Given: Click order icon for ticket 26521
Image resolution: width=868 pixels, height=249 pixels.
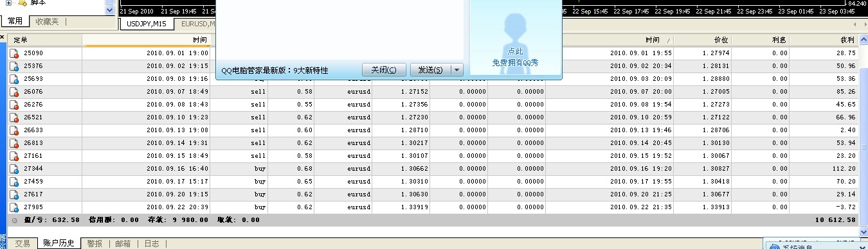Looking at the screenshot, I should point(14,117).
